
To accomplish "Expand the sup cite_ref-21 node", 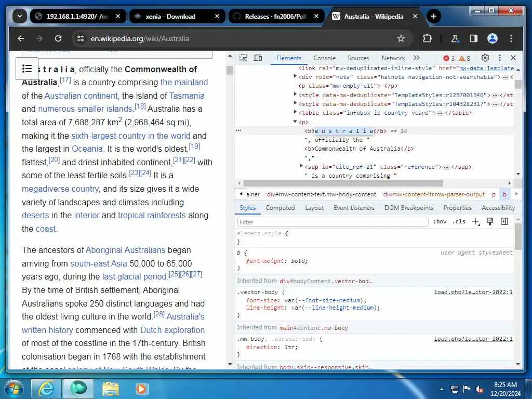I will point(301,166).
